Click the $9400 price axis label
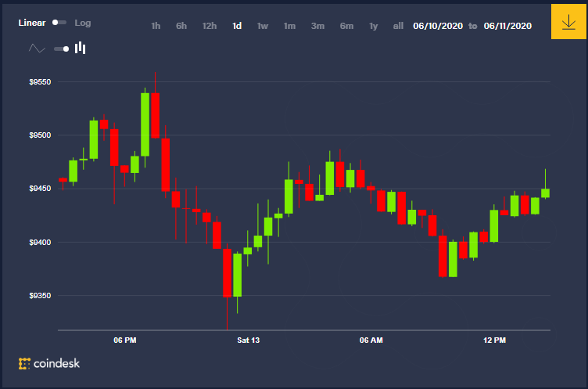The width and height of the screenshot is (588, 389). (40, 242)
